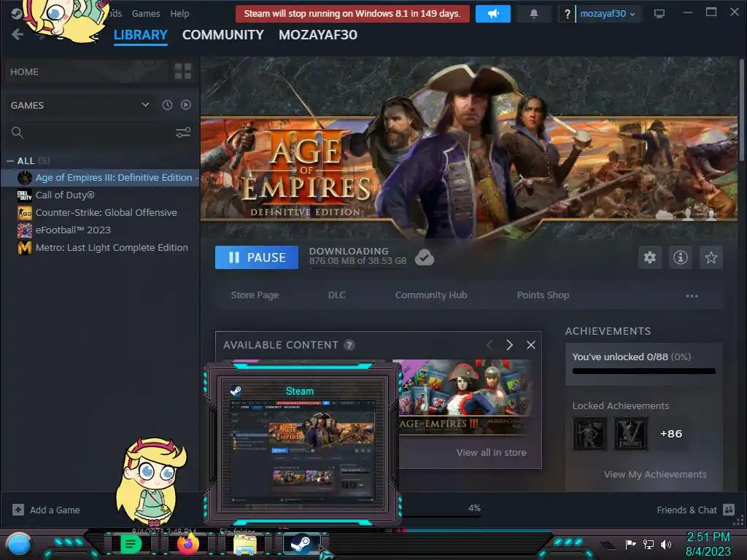Select Counter-Strike: Global Offensive
Viewport: 747px width, 560px height.
(100, 213)
